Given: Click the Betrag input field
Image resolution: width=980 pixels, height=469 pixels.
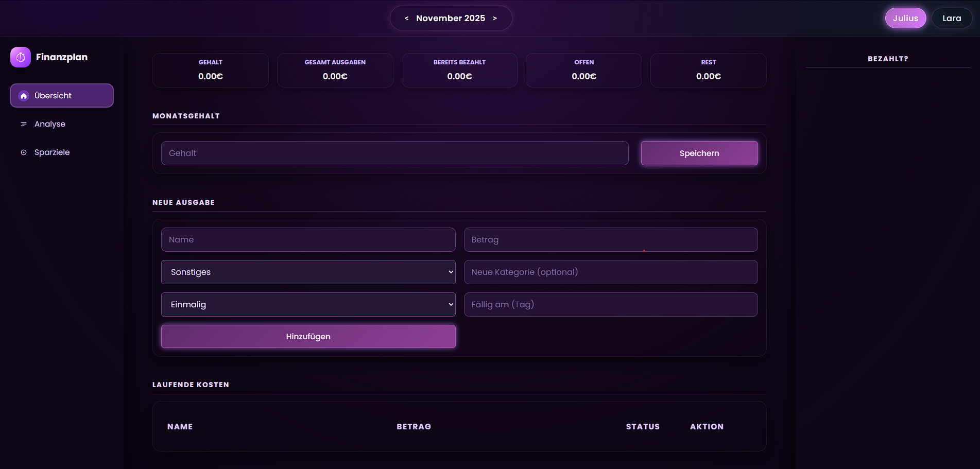Looking at the screenshot, I should click(610, 239).
